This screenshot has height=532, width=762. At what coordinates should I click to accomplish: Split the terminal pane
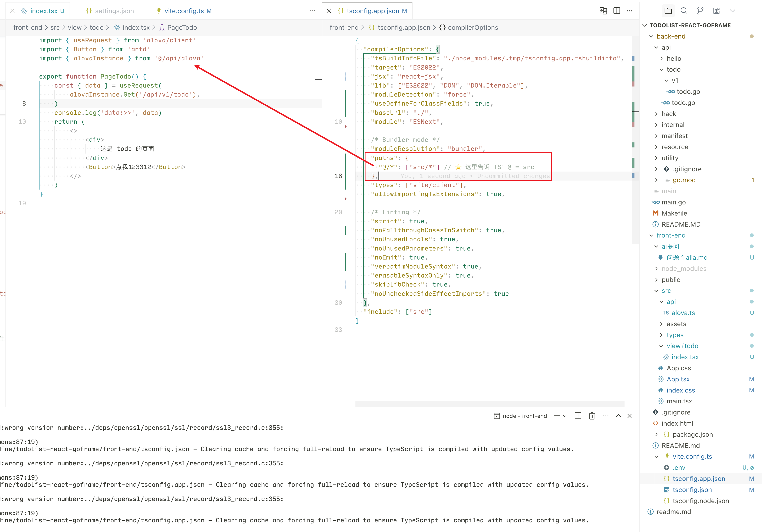tap(578, 416)
